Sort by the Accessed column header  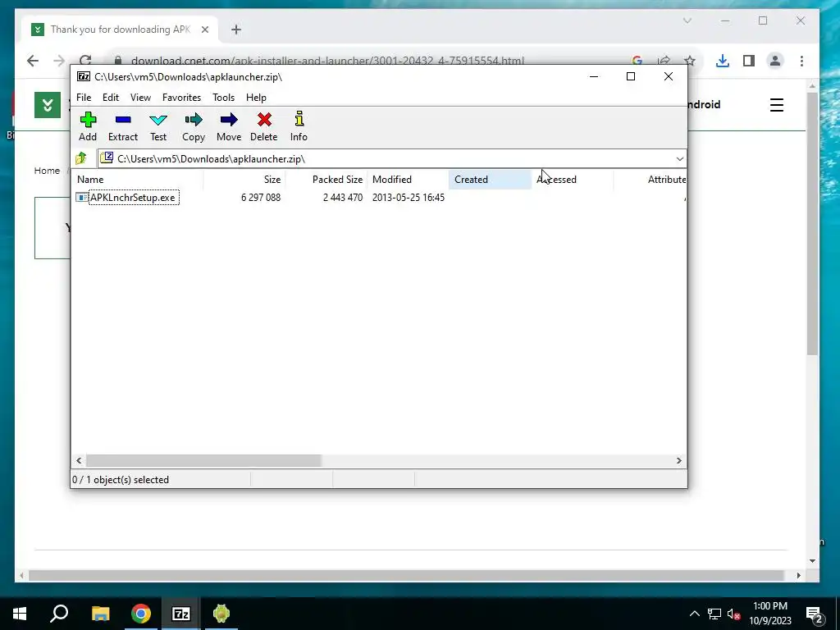(x=572, y=180)
